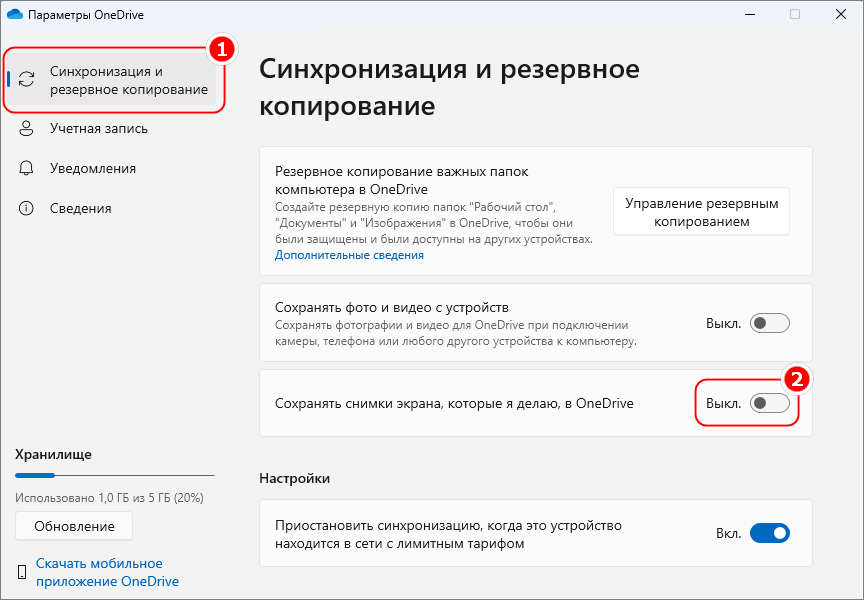The height and width of the screenshot is (600, 864).
Task: Click the Параметры OneDrive window title
Action: pos(86,15)
